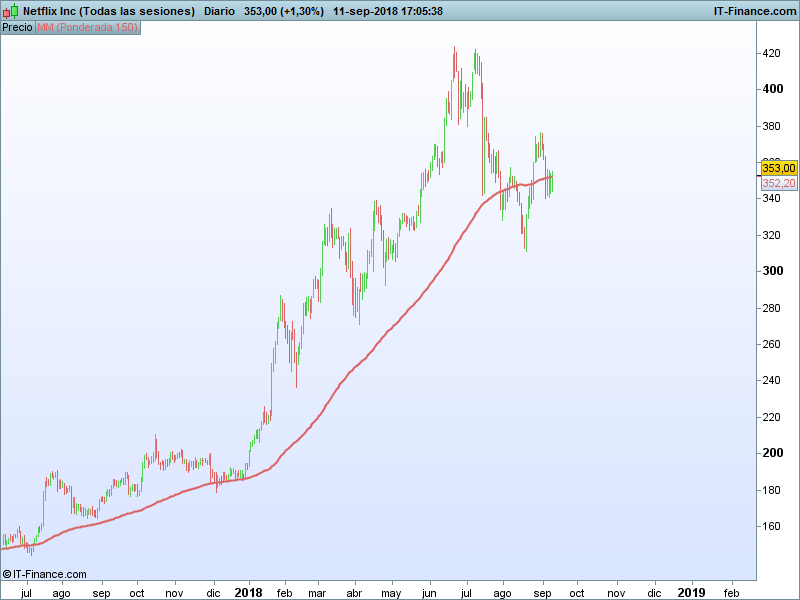The image size is (800, 600).
Task: Click the may label on time axis
Action: [x=391, y=594]
